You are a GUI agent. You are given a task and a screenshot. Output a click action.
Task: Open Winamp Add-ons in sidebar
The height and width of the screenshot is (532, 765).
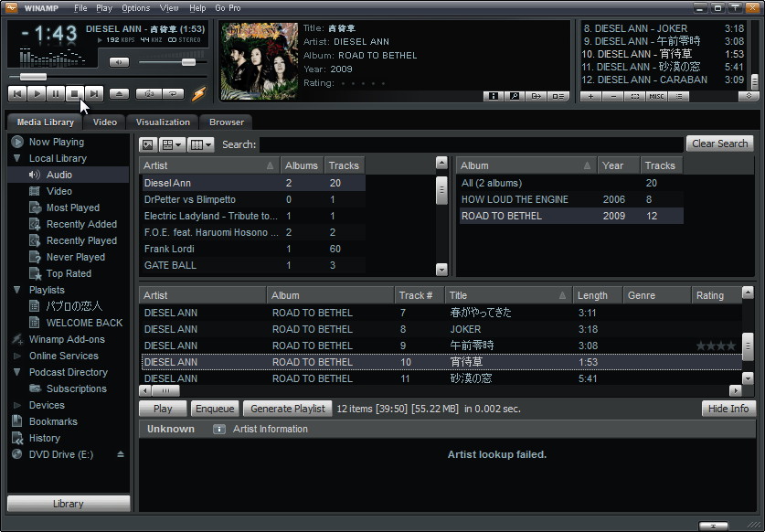point(67,339)
